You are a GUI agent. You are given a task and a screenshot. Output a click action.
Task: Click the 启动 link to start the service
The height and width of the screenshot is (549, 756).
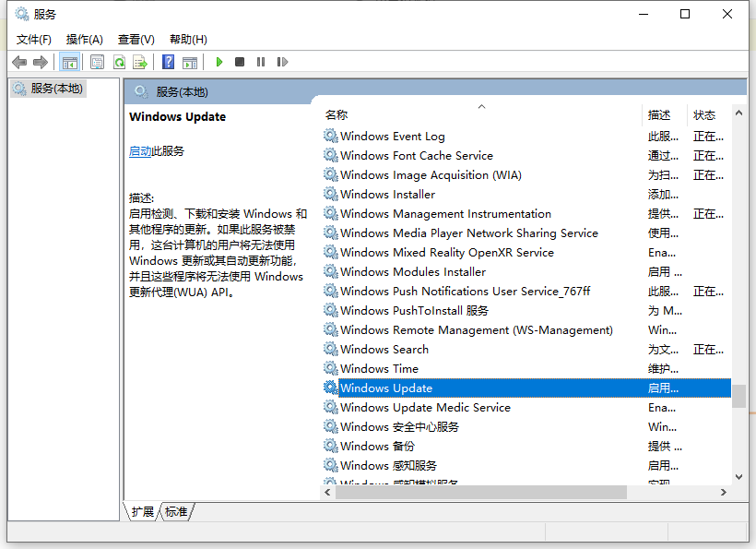point(140,151)
